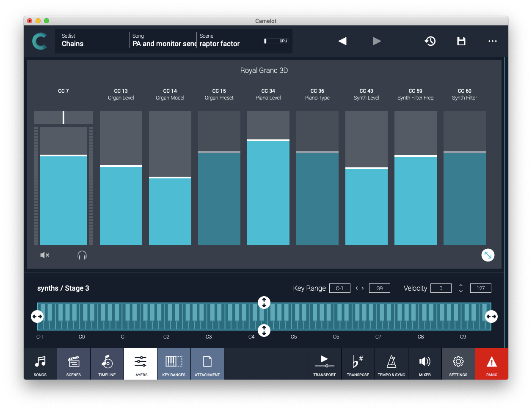This screenshot has height=411, width=532.
Task: Save with the floppy disk icon
Action: pos(461,41)
